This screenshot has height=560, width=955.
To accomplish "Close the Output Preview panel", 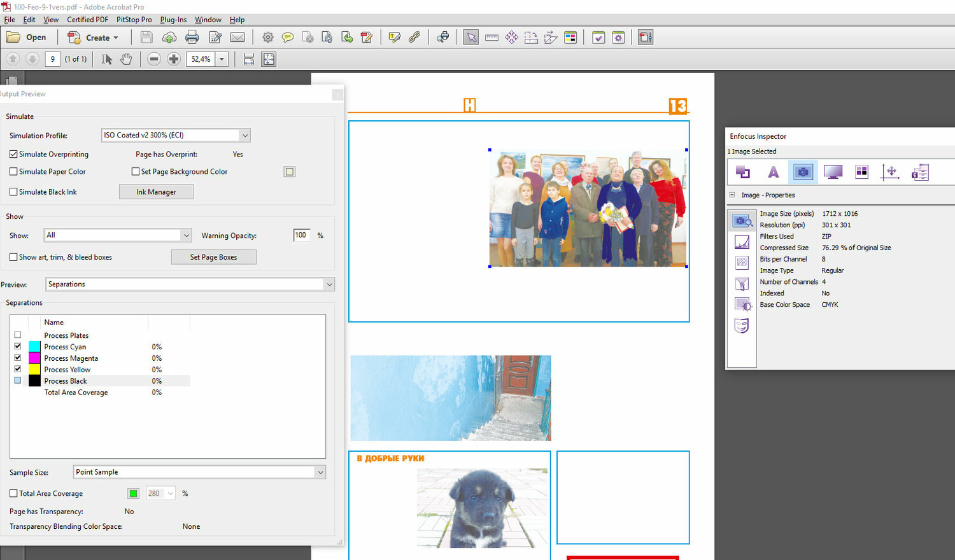I will (x=337, y=94).
